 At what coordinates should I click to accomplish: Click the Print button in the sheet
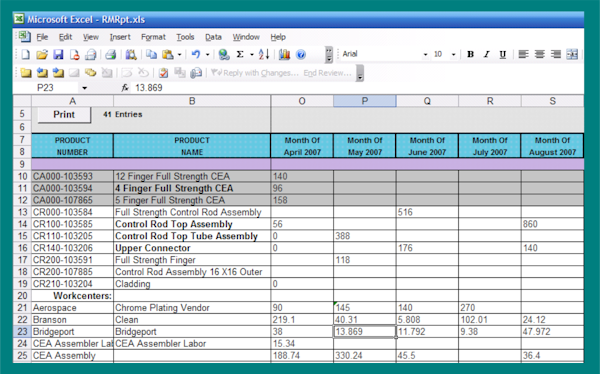(x=64, y=114)
